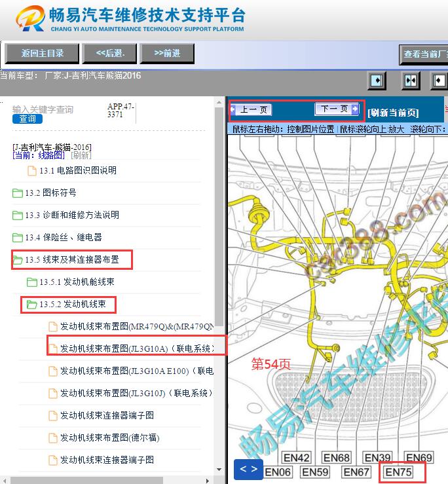Click the blue 查询 search button

28,119
